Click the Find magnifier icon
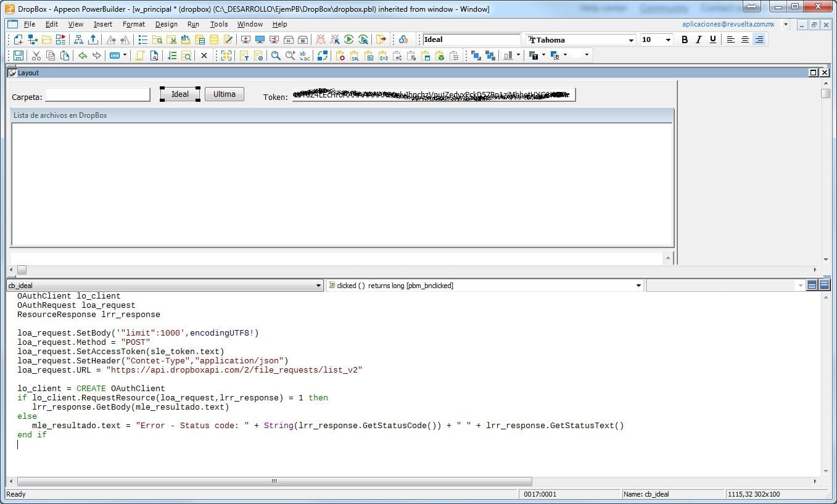837x504 pixels. pyautogui.click(x=276, y=56)
